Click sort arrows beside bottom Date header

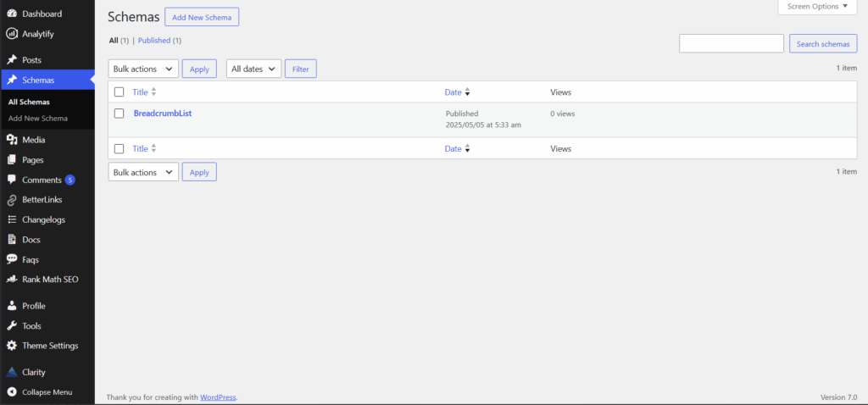[467, 149]
